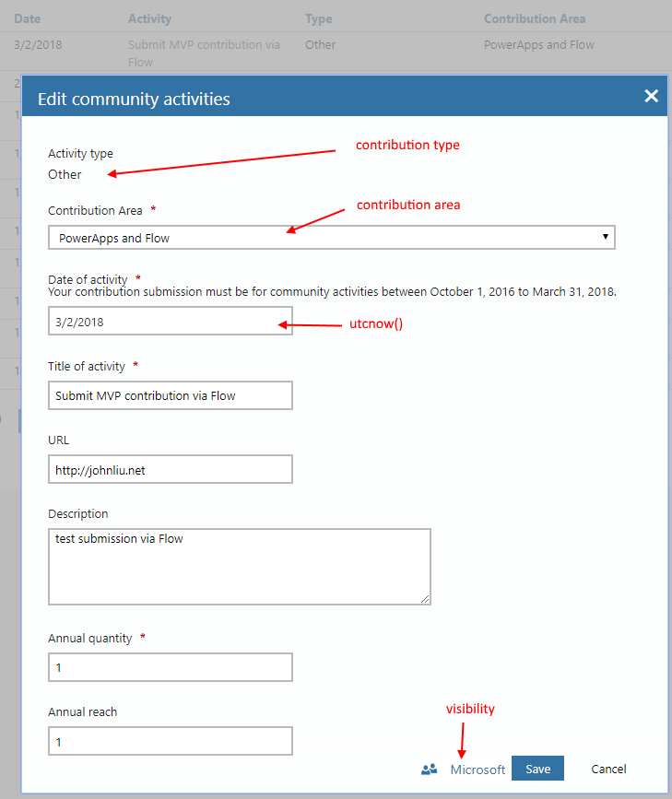Click the dropdown arrow of Contribution Area
Image resolution: width=672 pixels, height=799 pixels.
pos(606,237)
